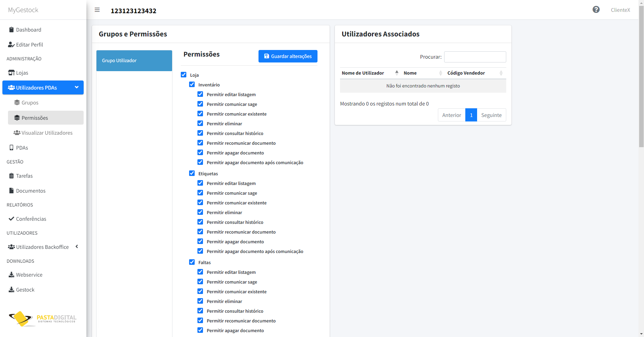
Task: Open the Visualizar Utilizadores submenu item
Action: coord(46,133)
